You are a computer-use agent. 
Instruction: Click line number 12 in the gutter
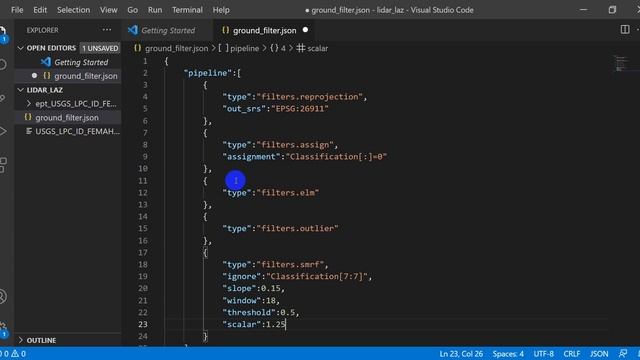pos(143,193)
